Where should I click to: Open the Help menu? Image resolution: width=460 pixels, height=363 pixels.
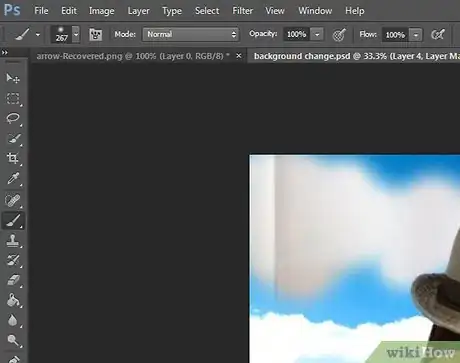pyautogui.click(x=355, y=11)
